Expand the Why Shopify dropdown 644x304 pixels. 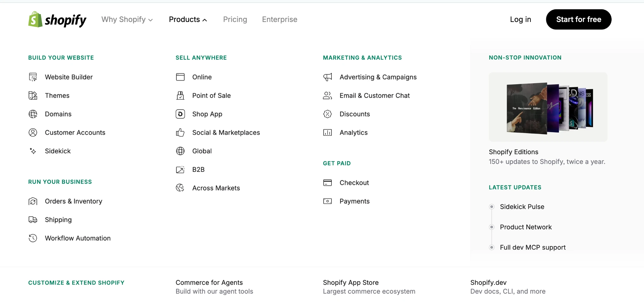pos(127,19)
